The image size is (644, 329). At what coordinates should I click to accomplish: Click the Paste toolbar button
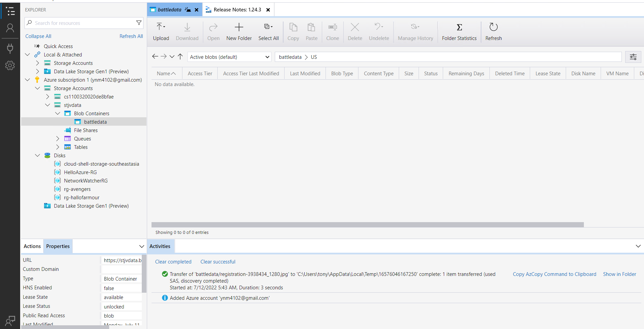[311, 32]
